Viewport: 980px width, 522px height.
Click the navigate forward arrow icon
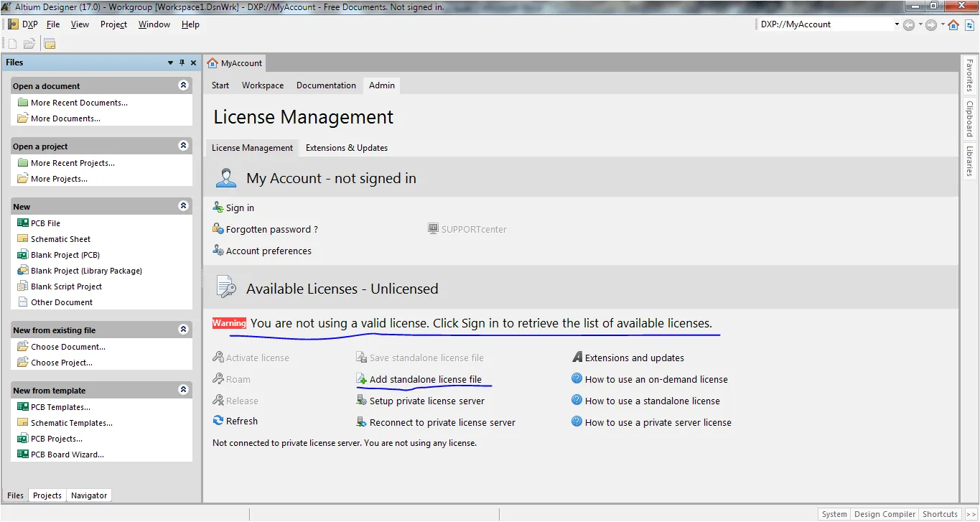931,24
